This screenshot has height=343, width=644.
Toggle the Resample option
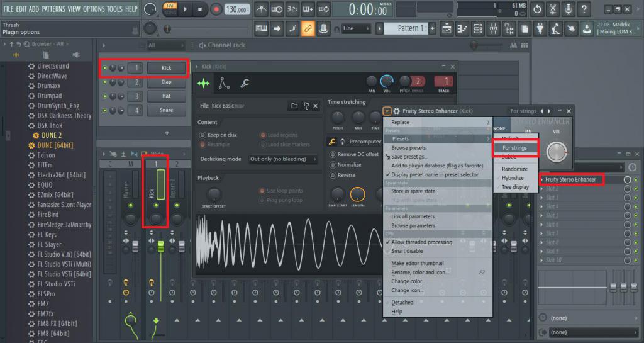click(x=203, y=145)
